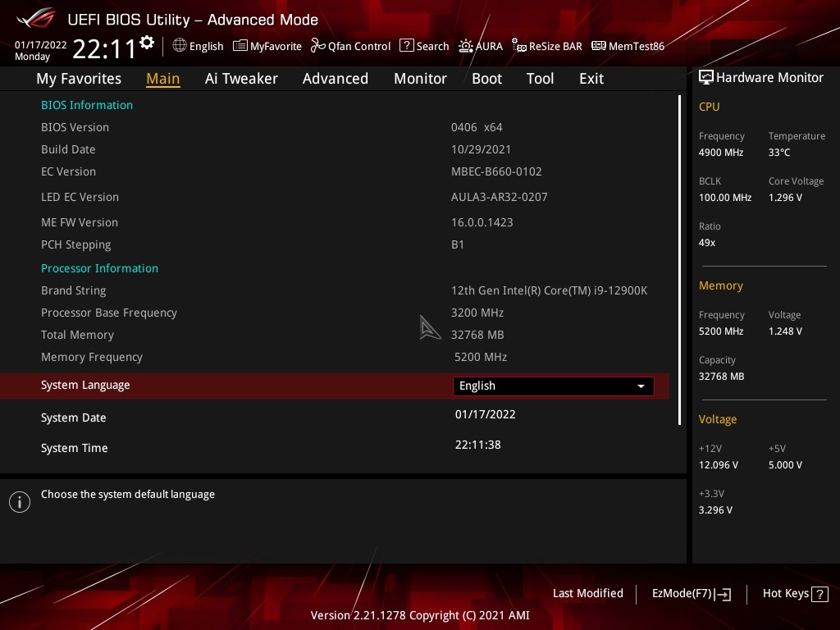Screen dimensions: 840x630
Task: Open the System Language dropdown
Action: pyautogui.click(x=553, y=386)
